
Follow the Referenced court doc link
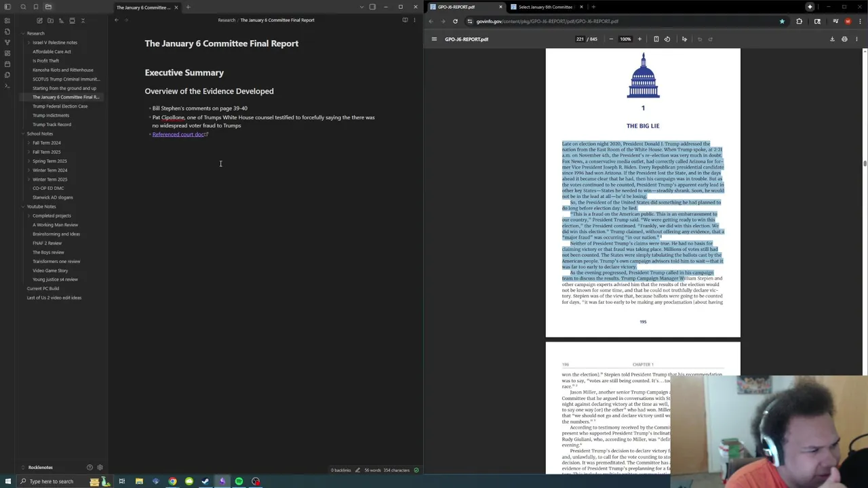(x=178, y=134)
